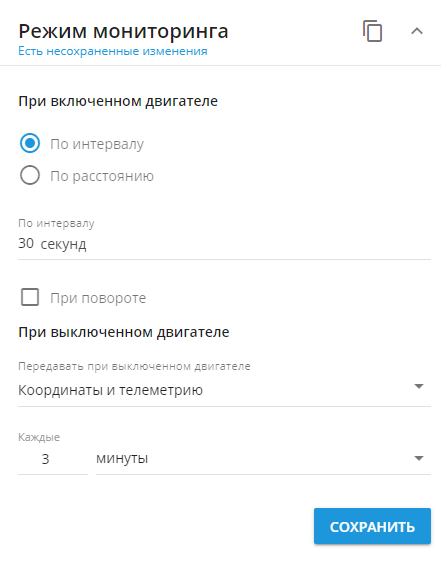
Task: Select the По расстоянию radio button
Action: click(30, 175)
